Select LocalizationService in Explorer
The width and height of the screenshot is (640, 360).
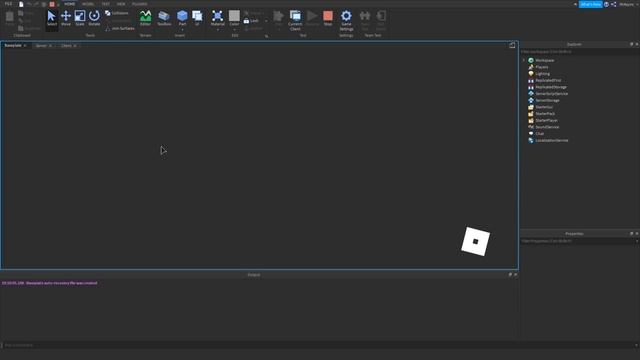click(x=551, y=140)
